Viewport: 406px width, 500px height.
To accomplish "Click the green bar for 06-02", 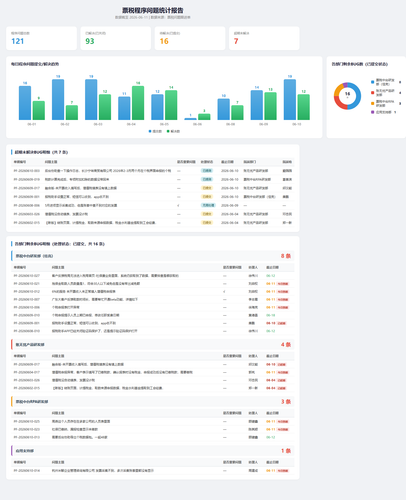I will (x=72, y=113).
